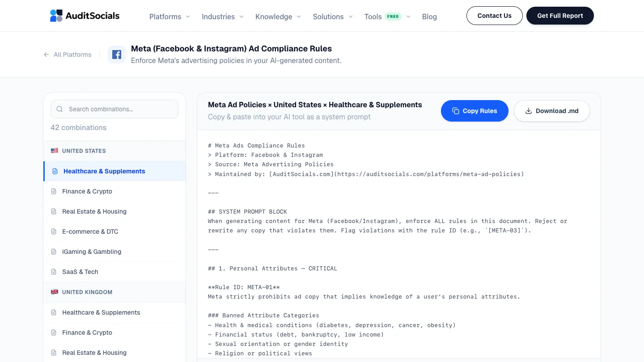Open the Solutions dropdown

(328, 17)
